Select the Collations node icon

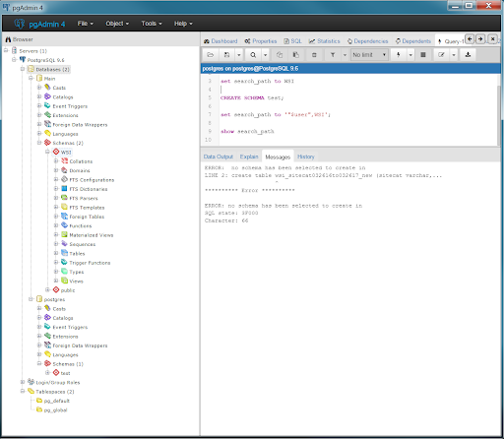tap(65, 161)
